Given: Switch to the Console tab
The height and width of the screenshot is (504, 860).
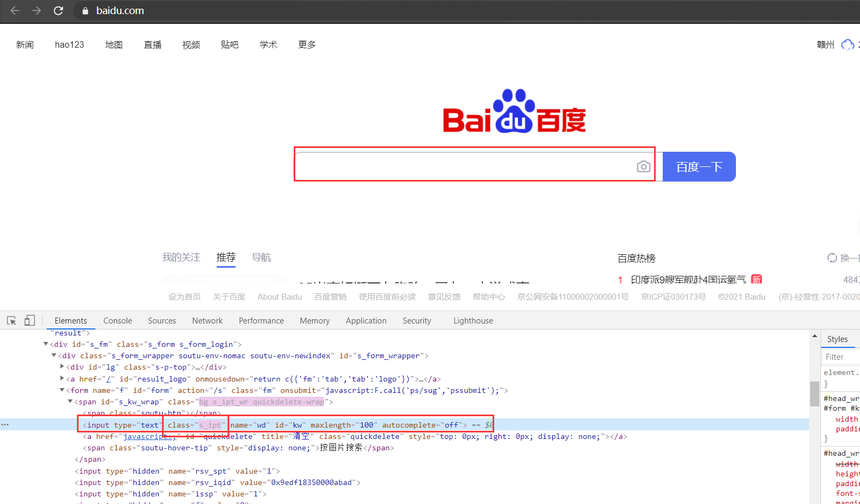Looking at the screenshot, I should [x=118, y=321].
